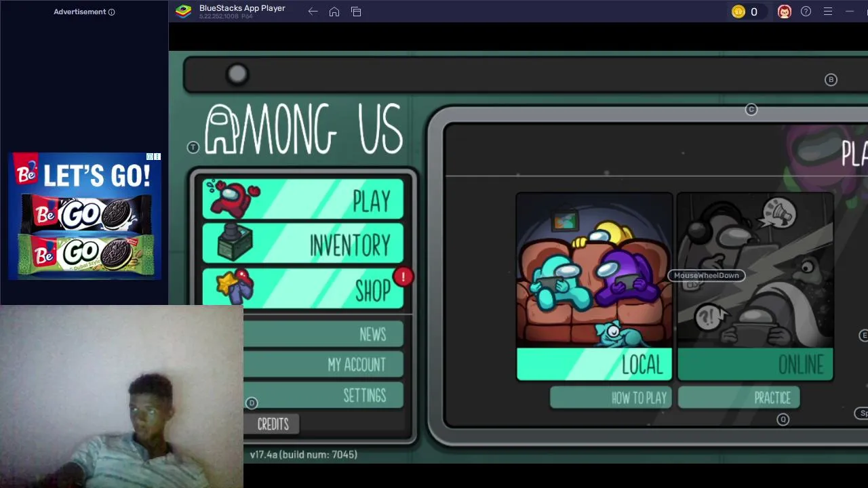This screenshot has height=488, width=868.
Task: Visit the SHOP
Action: pos(303,289)
